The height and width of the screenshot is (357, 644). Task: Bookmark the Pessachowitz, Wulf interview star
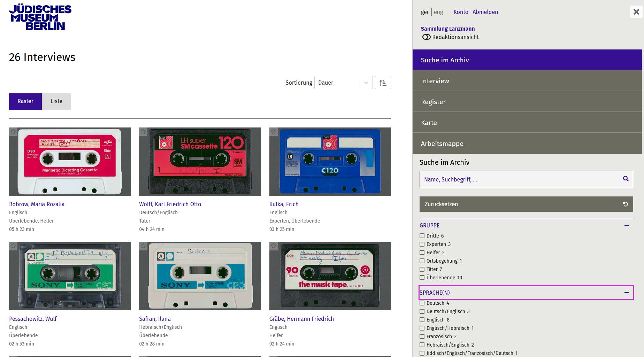(13, 246)
